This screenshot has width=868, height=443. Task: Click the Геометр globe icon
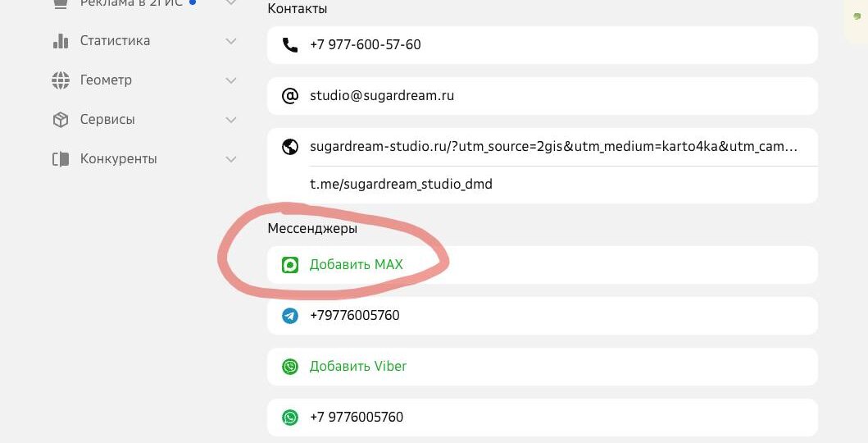click(61, 80)
